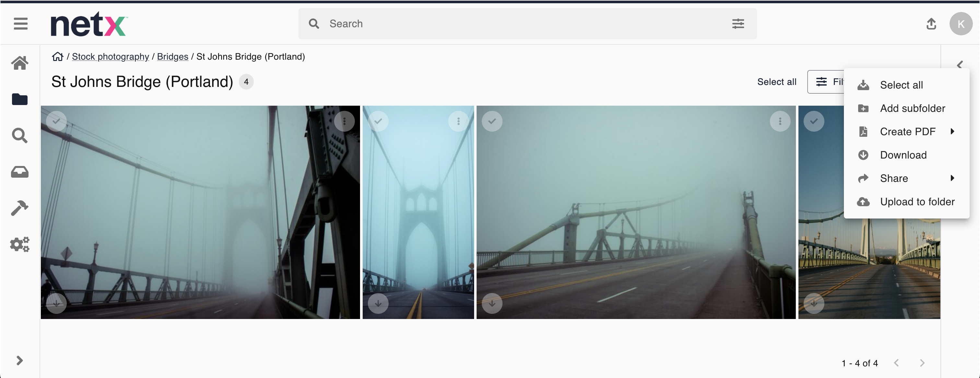Choose Upload to folder menu entry
This screenshot has height=378, width=980.
pos(917,202)
